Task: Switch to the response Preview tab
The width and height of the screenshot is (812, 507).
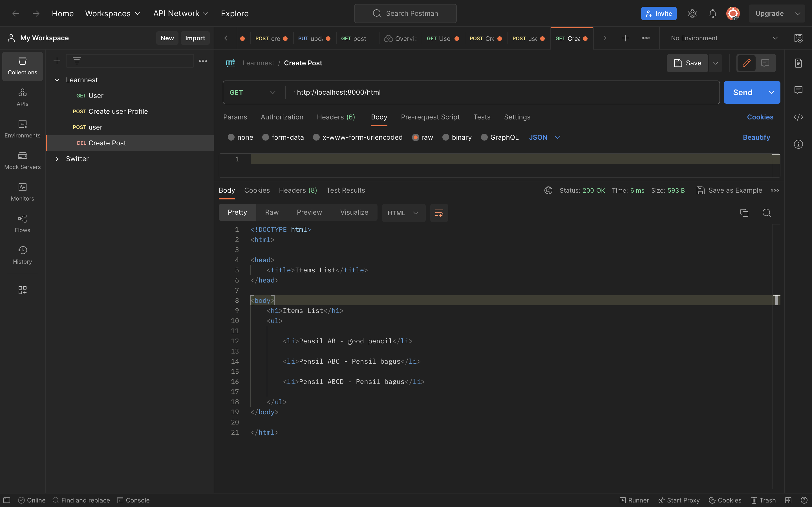Action: 309,212
